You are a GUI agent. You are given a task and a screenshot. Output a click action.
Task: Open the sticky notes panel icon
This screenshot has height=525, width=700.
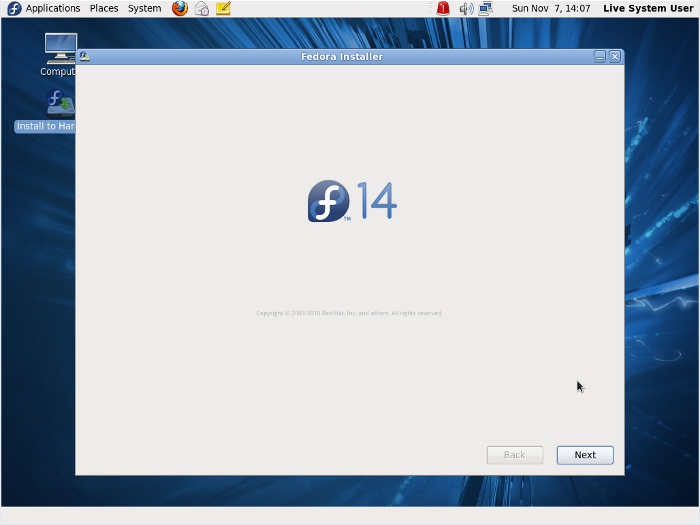coord(223,8)
